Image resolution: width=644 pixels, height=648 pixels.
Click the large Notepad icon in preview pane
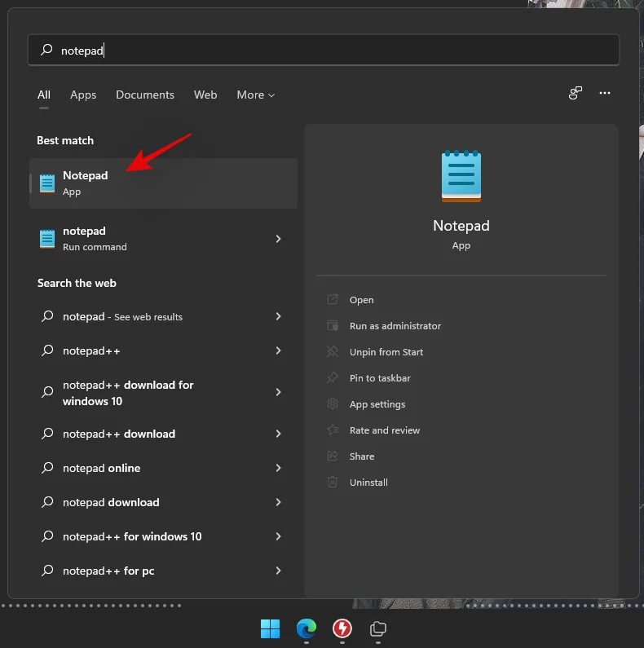(461, 176)
